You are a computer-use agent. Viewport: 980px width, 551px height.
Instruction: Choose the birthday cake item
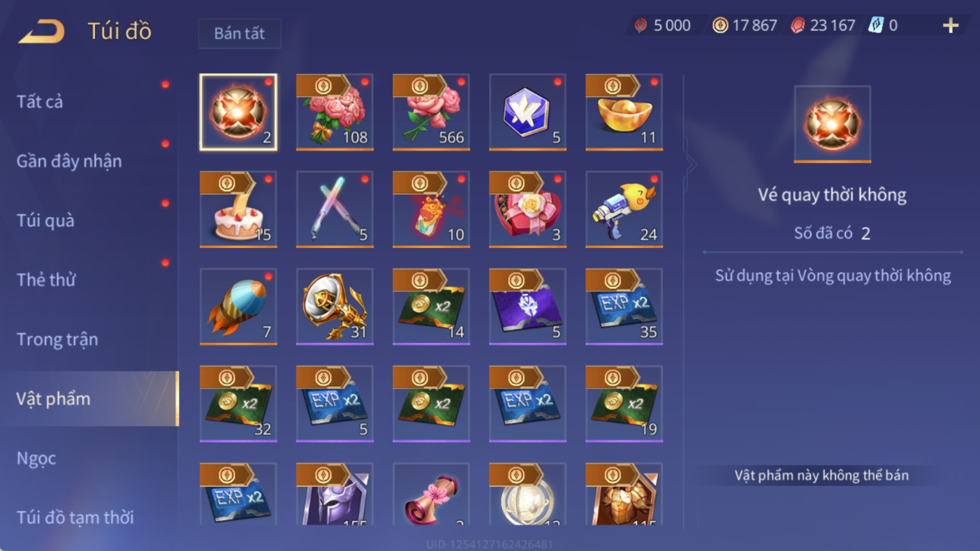[x=238, y=210]
